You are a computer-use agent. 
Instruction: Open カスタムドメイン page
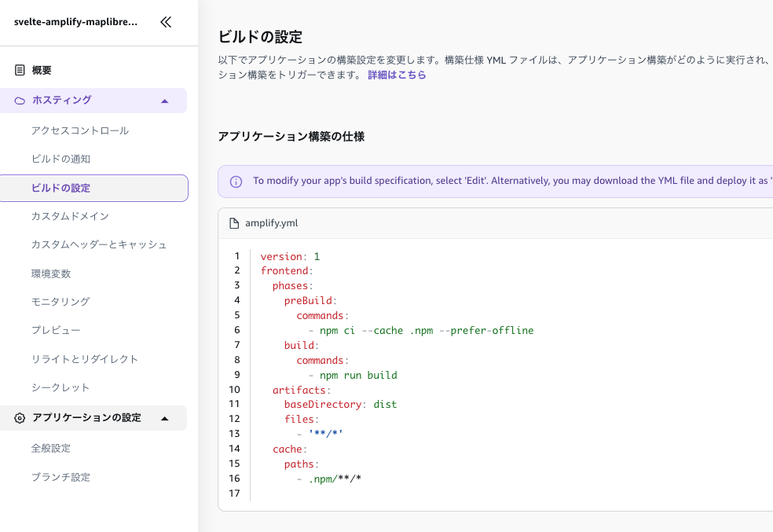coord(70,216)
